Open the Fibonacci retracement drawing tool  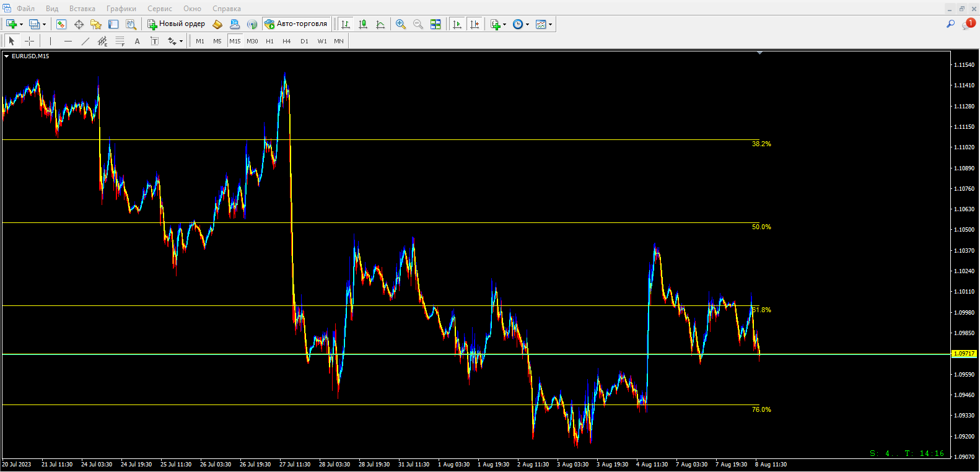[120, 41]
